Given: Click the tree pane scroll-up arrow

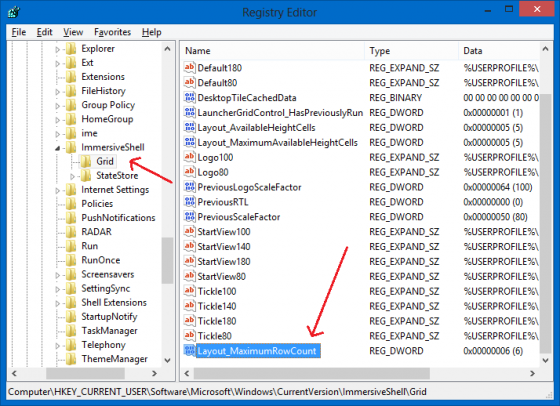Looking at the screenshot, I should coord(167,49).
